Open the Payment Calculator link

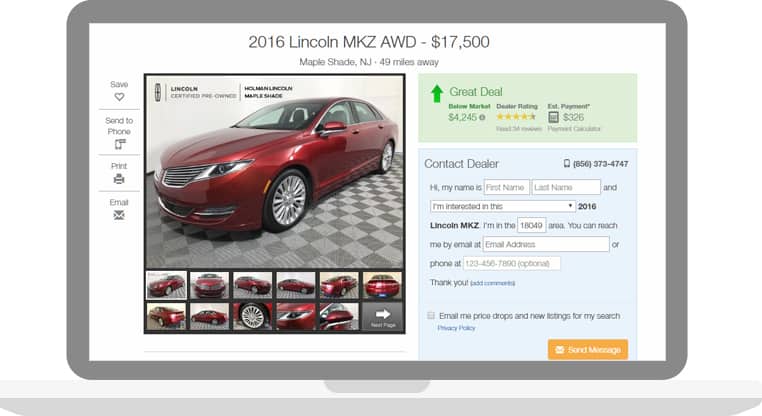tap(574, 129)
